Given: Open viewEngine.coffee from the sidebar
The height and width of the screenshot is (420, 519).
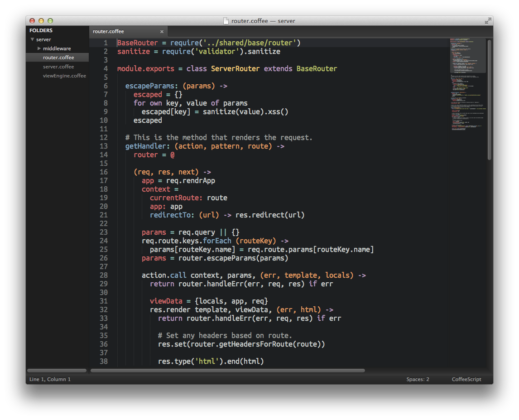Looking at the screenshot, I should (63, 76).
